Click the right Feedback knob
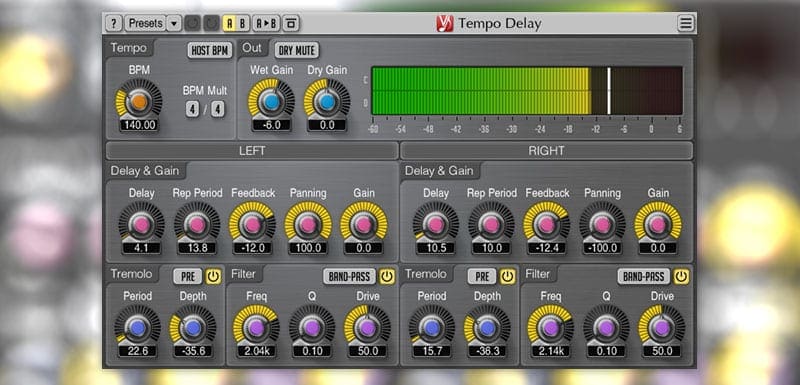Screen dimensions: 800x385 (547, 224)
